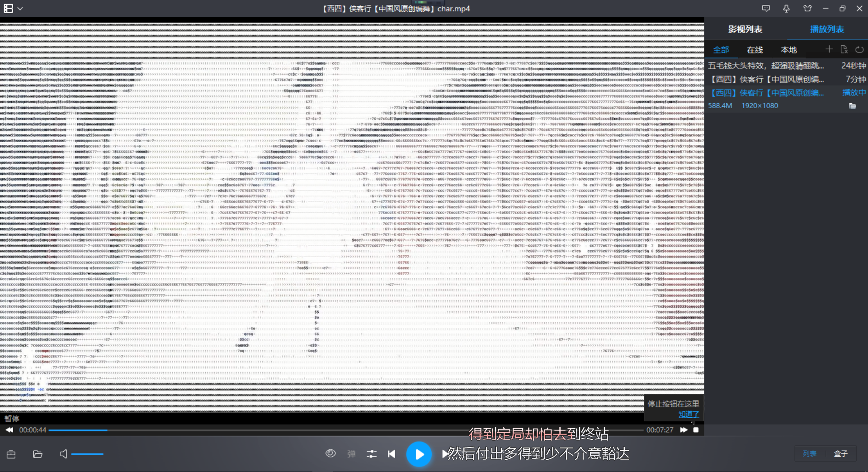Click the blue Play button
This screenshot has height=472, width=868.
pyautogui.click(x=419, y=454)
